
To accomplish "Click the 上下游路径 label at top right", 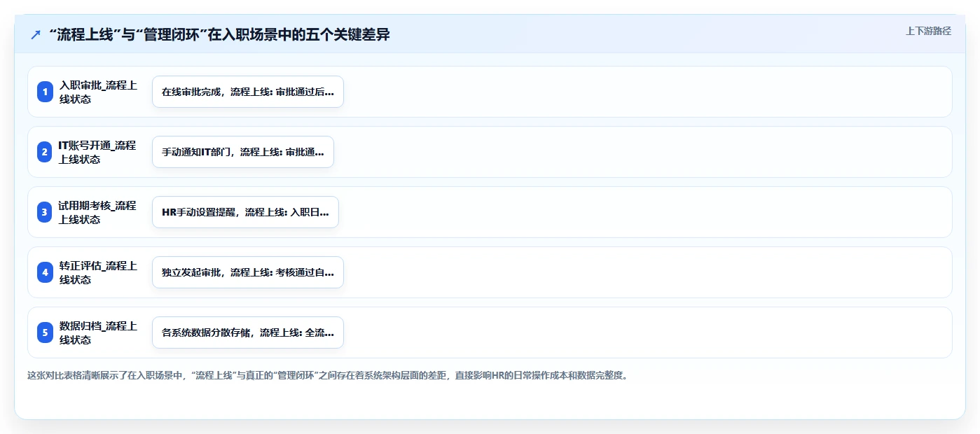I will click(x=928, y=31).
